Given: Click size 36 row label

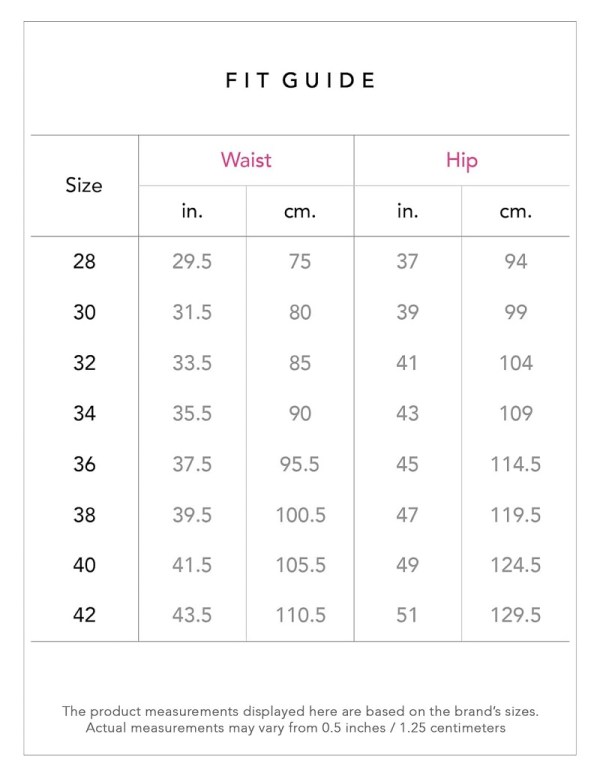Looking at the screenshot, I should click(x=84, y=464).
